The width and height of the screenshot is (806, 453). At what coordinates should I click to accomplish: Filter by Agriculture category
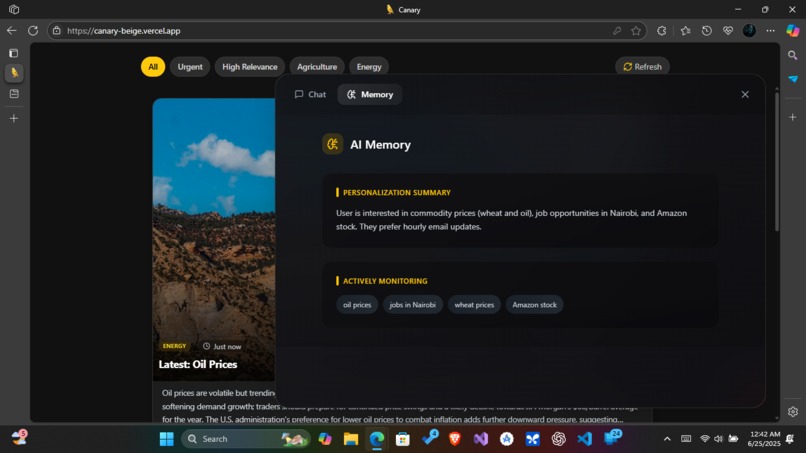click(317, 67)
